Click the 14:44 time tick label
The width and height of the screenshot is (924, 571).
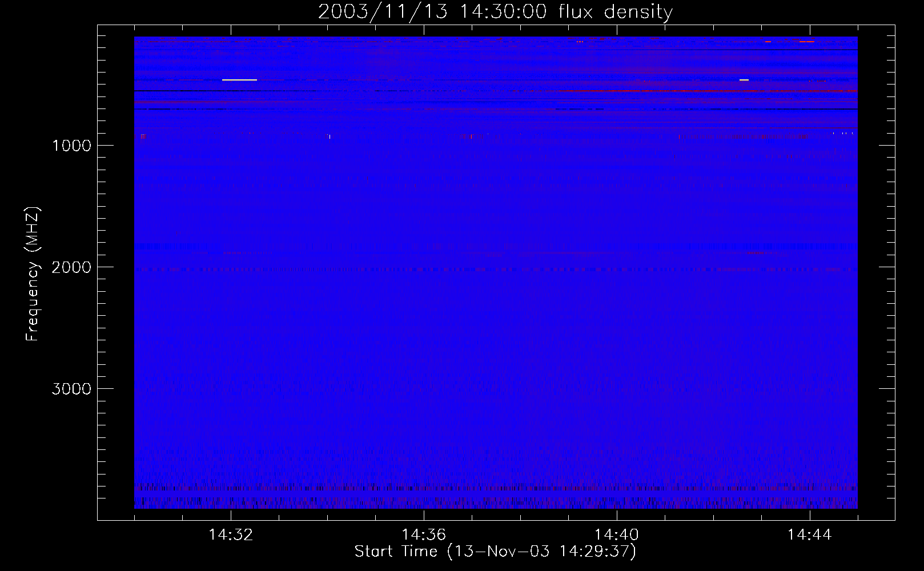click(x=810, y=535)
